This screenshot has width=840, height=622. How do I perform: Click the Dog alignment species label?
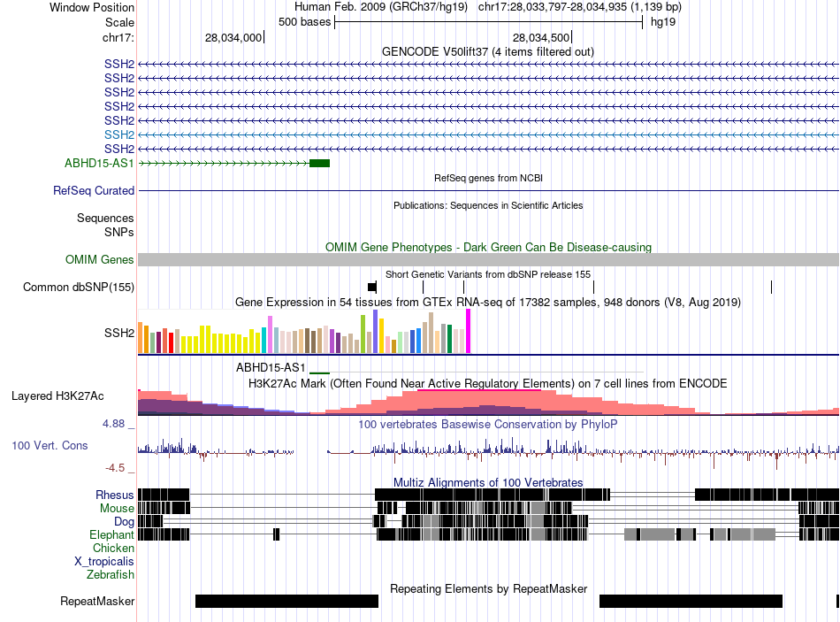coord(124,522)
